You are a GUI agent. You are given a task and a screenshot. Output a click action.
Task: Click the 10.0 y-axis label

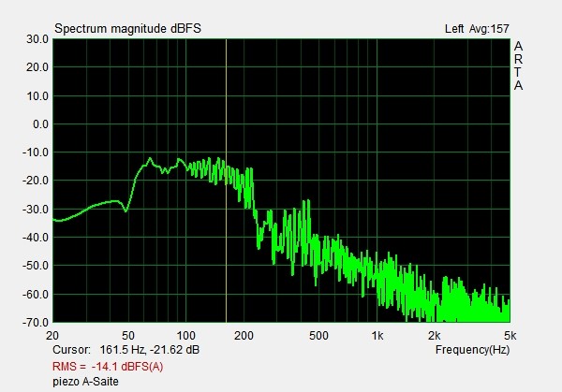(37, 96)
